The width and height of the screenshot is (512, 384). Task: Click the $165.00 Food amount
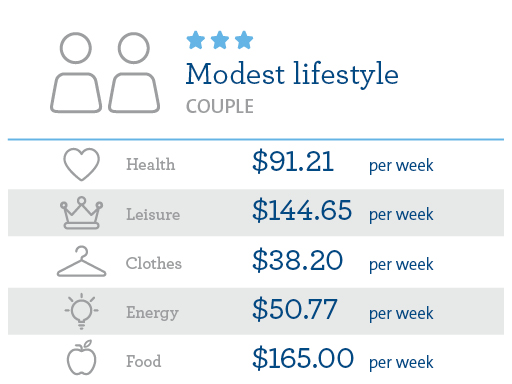(x=303, y=358)
